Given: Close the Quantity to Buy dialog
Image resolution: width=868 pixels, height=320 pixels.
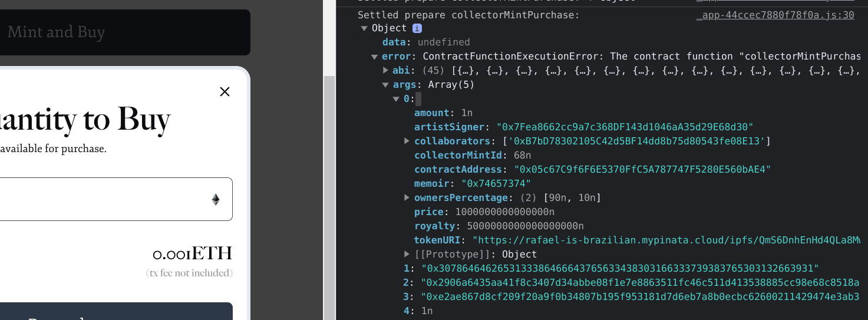Looking at the screenshot, I should click(225, 91).
